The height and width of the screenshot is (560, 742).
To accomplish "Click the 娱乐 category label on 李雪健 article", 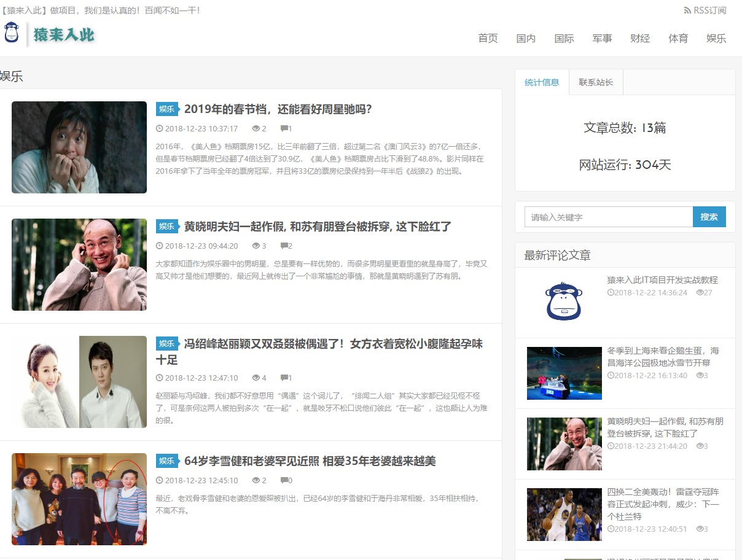I will coord(166,461).
